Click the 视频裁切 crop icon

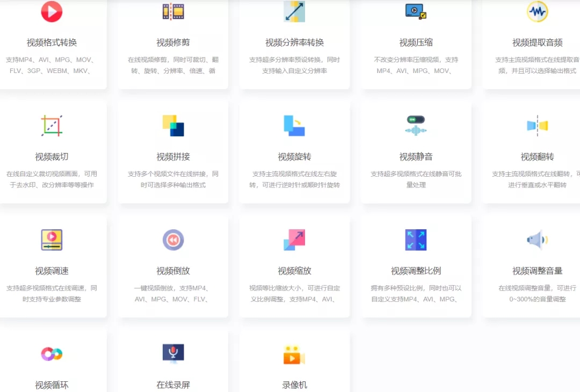click(52, 125)
